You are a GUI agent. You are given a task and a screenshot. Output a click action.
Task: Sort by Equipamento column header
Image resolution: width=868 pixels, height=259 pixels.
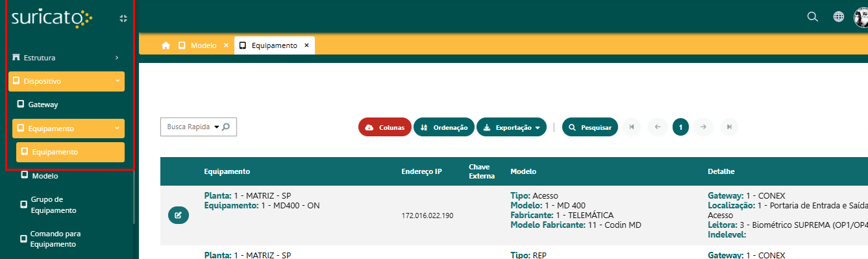pos(227,171)
